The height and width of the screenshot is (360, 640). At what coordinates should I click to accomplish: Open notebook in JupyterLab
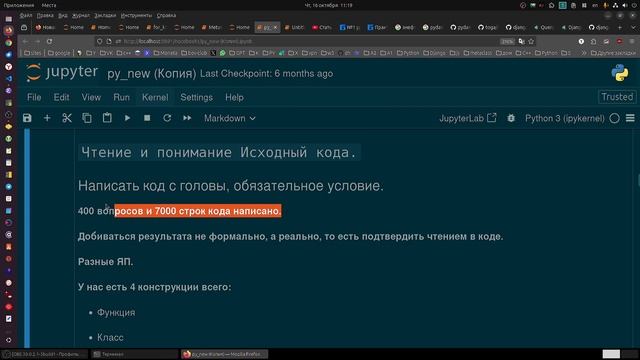468,118
